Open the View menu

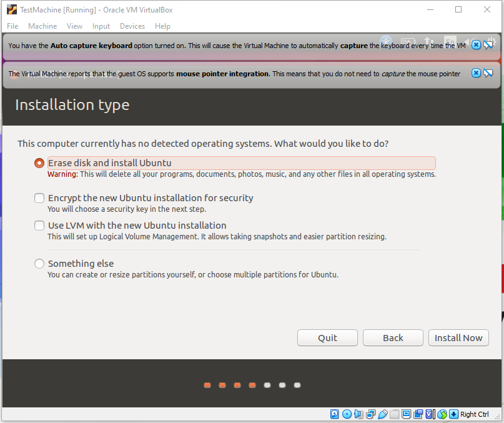point(74,26)
